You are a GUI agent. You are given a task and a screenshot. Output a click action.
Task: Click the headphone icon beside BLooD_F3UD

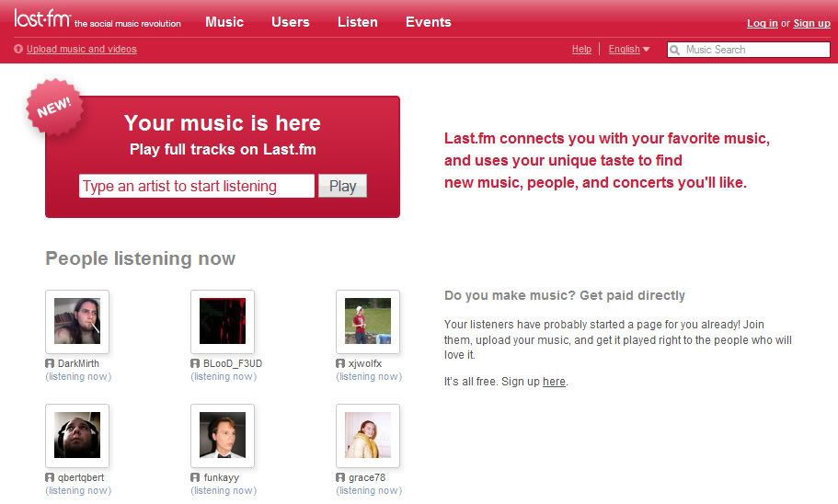(195, 363)
